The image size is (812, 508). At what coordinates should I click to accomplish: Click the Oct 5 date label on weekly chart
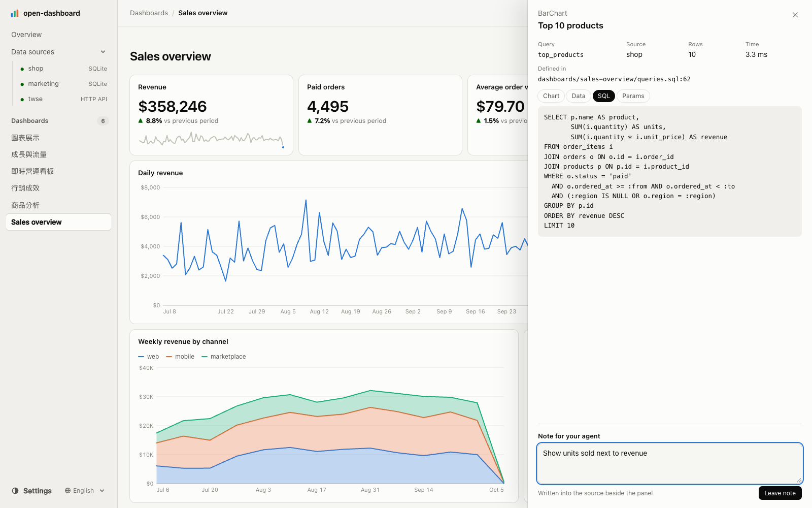[496, 490]
